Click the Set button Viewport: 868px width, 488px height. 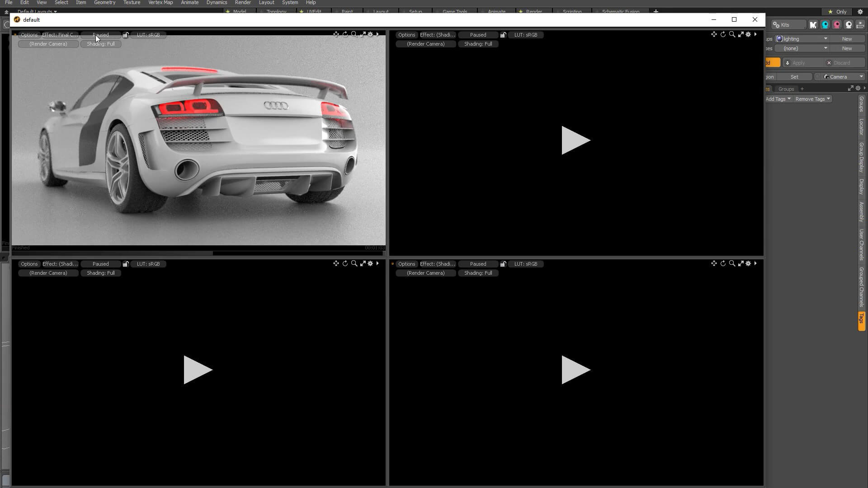coord(794,77)
